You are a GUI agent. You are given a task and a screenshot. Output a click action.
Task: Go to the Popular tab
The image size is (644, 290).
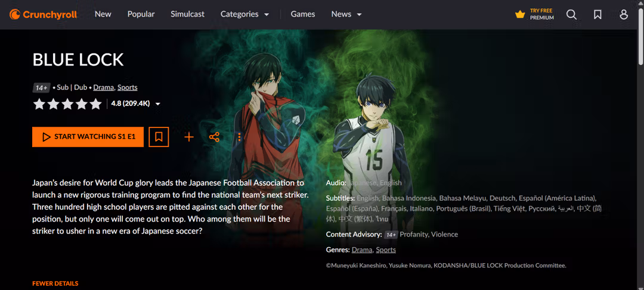click(141, 14)
